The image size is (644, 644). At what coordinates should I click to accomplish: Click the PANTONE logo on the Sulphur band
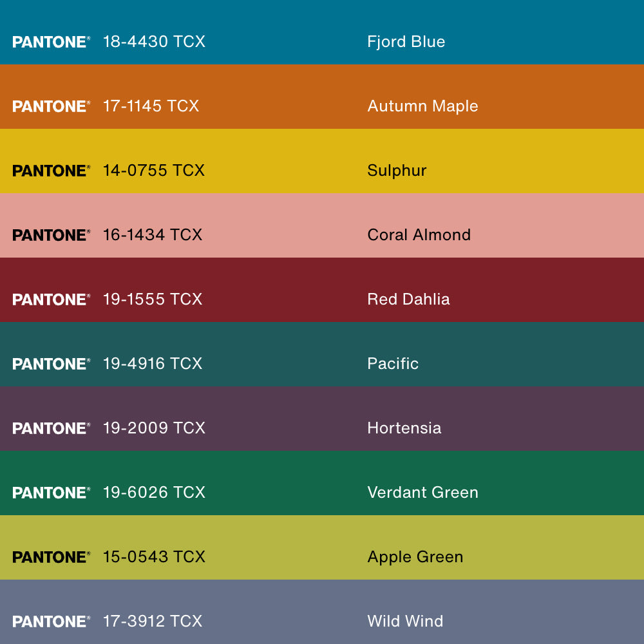51,171
